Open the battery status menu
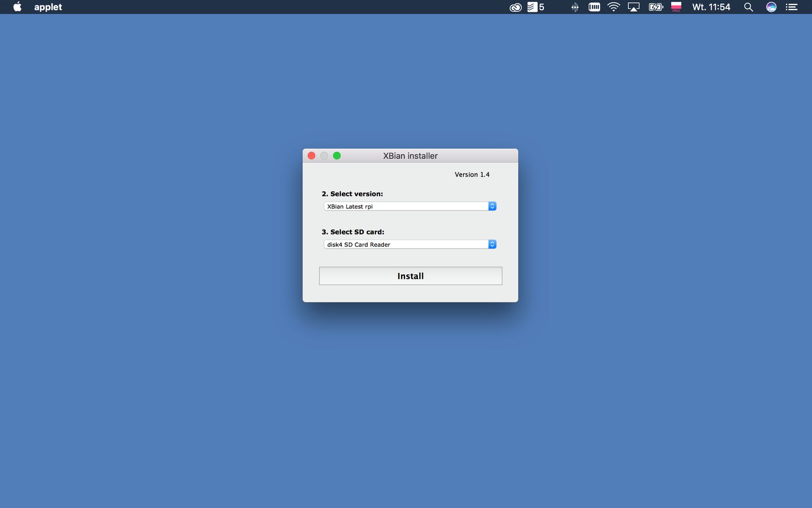The image size is (812, 508). point(656,7)
